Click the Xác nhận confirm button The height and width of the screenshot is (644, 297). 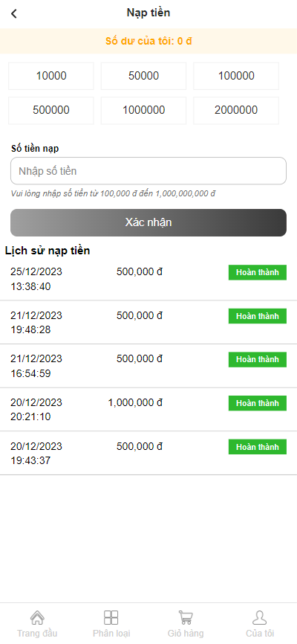(x=148, y=222)
